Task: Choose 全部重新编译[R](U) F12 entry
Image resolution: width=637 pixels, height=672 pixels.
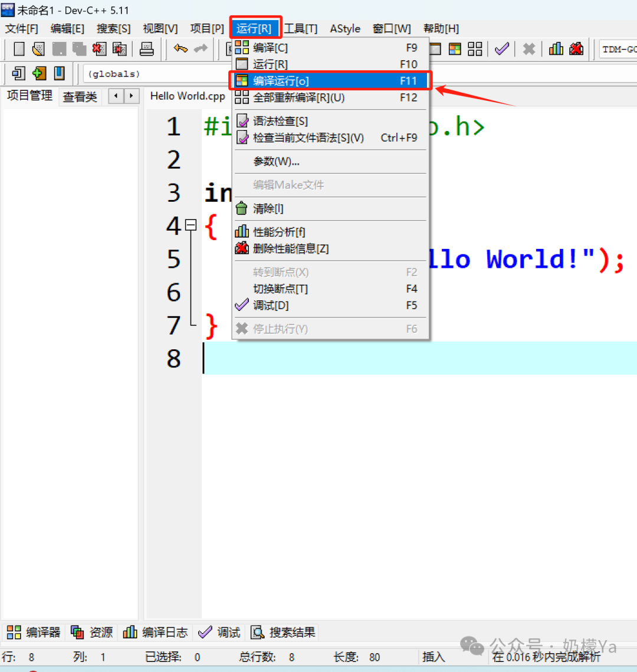Action: 330,97
